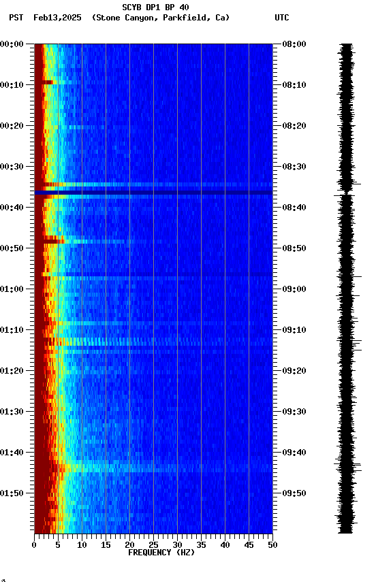Click the '45' frequency axis tick label

pyautogui.click(x=249, y=545)
